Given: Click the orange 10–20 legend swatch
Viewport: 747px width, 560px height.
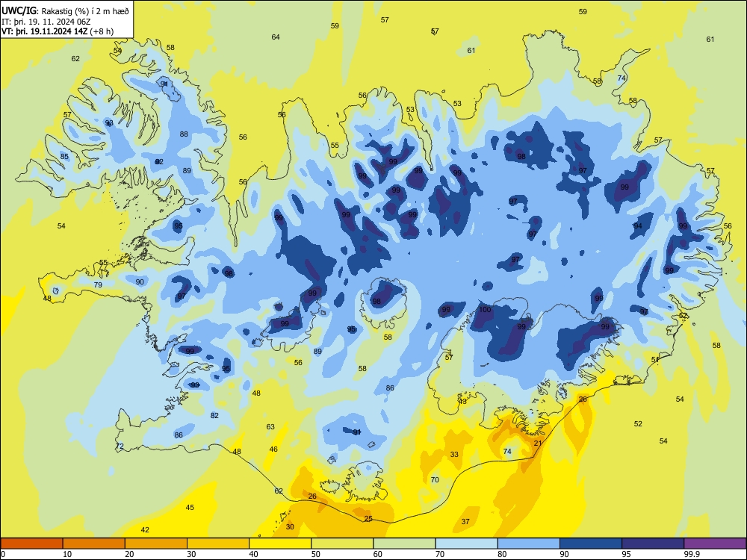Looking at the screenshot, I should pos(94,544).
